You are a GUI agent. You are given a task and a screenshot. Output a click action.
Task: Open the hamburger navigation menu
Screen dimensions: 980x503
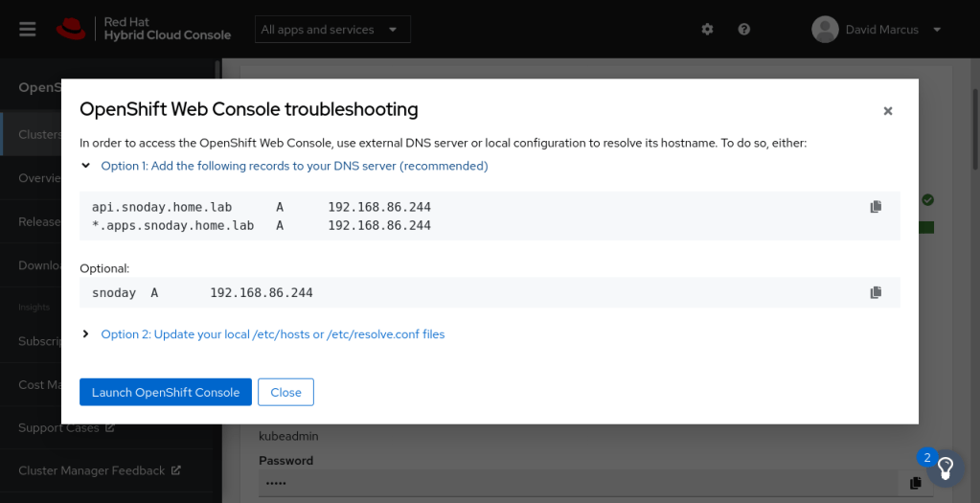point(28,29)
